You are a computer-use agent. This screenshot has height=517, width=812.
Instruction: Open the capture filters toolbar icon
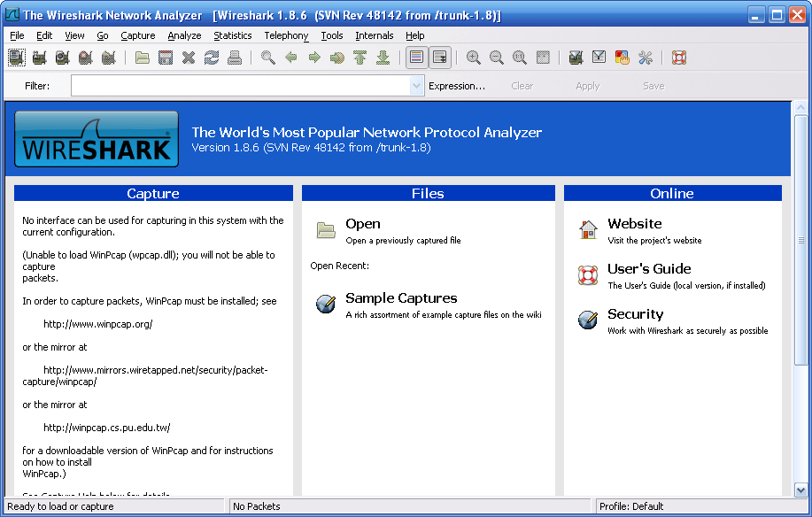pyautogui.click(x=576, y=58)
